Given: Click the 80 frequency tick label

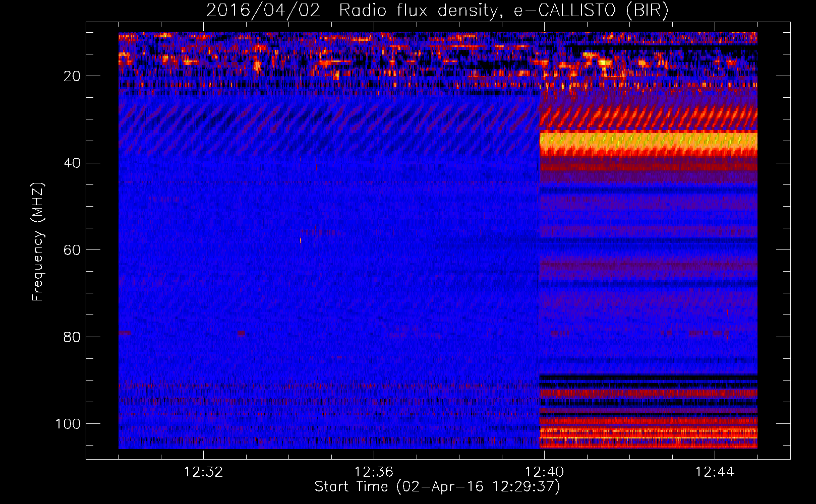Looking at the screenshot, I should [x=72, y=337].
